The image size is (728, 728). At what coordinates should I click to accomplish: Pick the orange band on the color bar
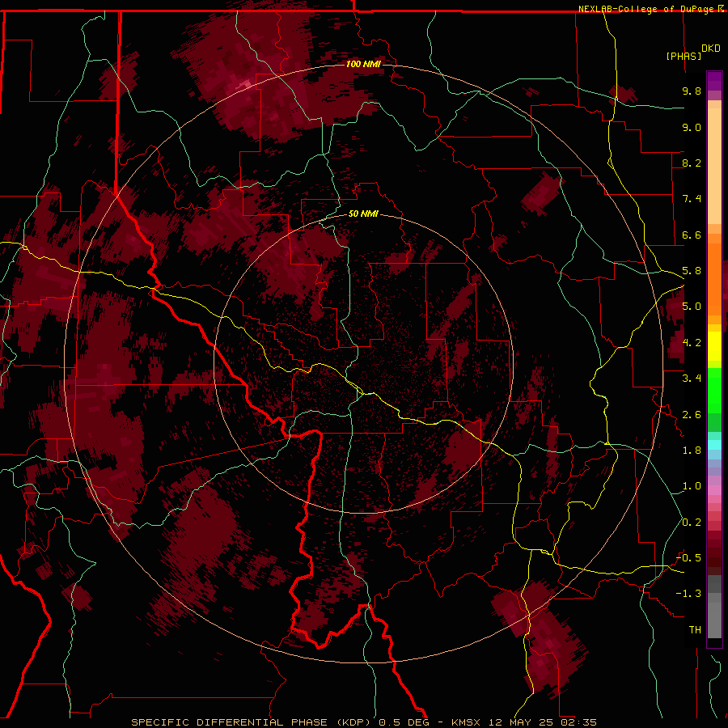pos(714,278)
